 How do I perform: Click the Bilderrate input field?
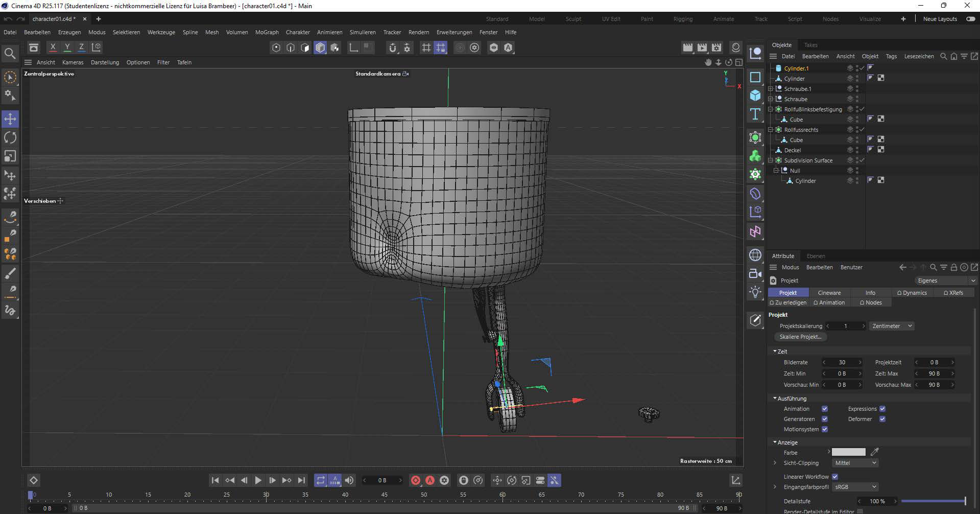coord(842,362)
